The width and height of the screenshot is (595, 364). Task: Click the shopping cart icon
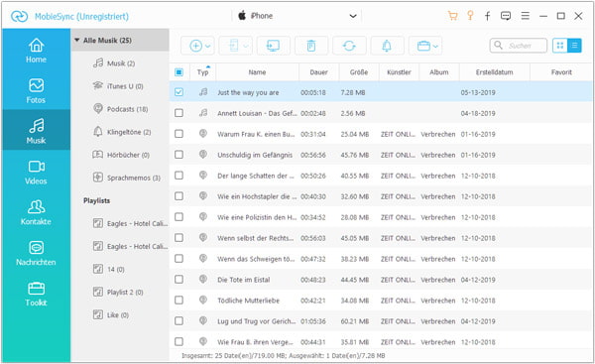coord(452,16)
